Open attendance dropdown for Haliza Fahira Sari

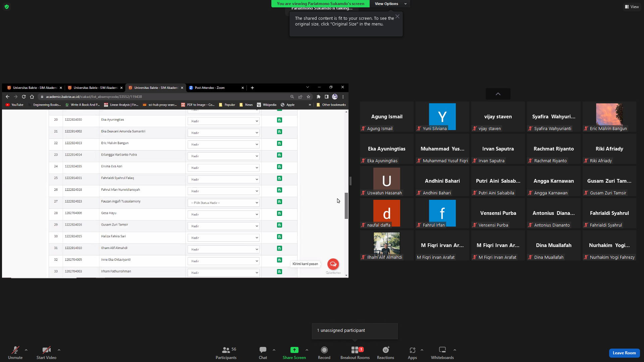[x=223, y=238]
